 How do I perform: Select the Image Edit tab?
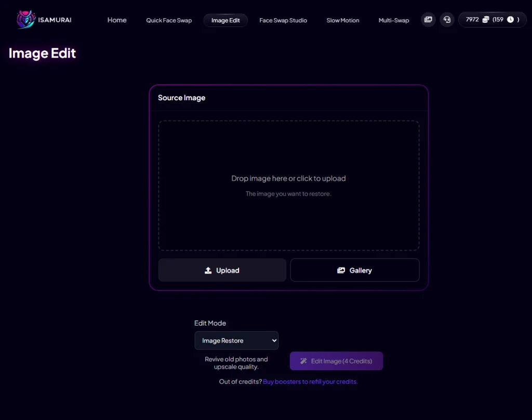[x=225, y=20]
